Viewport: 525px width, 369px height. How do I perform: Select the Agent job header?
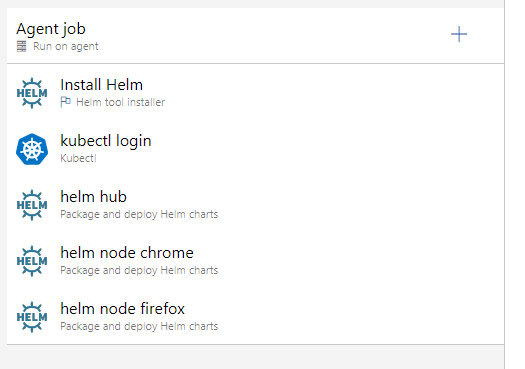click(255, 35)
